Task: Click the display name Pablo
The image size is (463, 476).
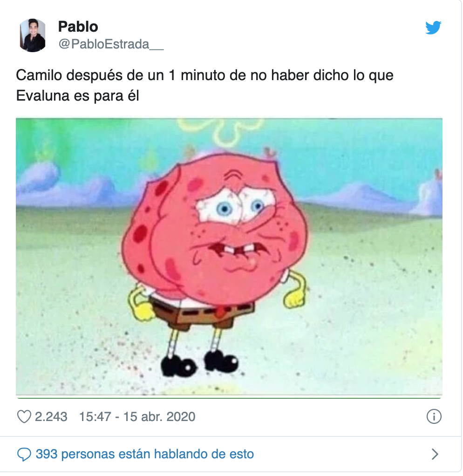Action: (78, 27)
